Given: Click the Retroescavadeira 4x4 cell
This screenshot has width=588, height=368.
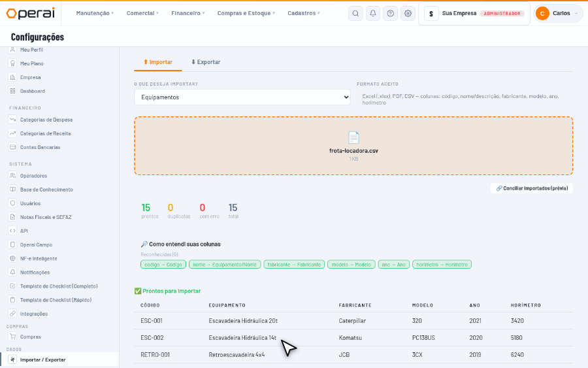Looking at the screenshot, I should click(237, 354).
